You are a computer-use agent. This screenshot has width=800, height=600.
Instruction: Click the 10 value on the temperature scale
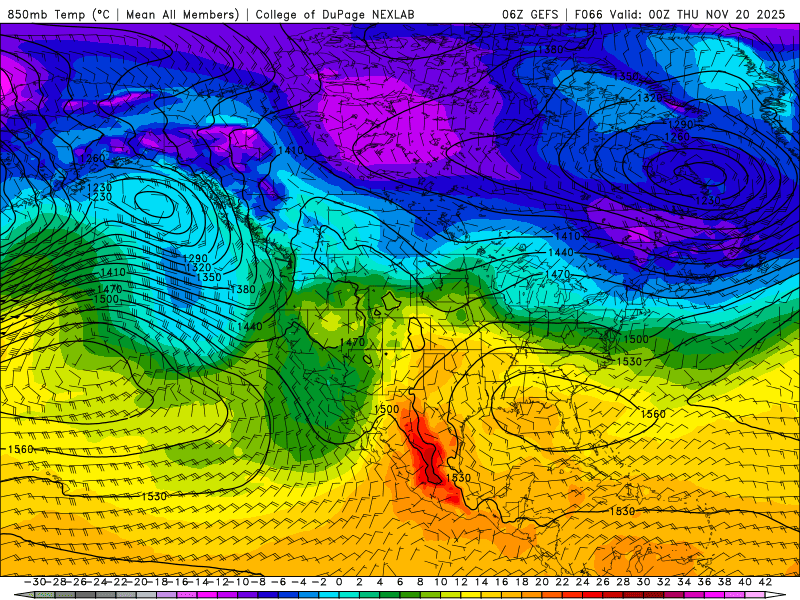[440, 582]
